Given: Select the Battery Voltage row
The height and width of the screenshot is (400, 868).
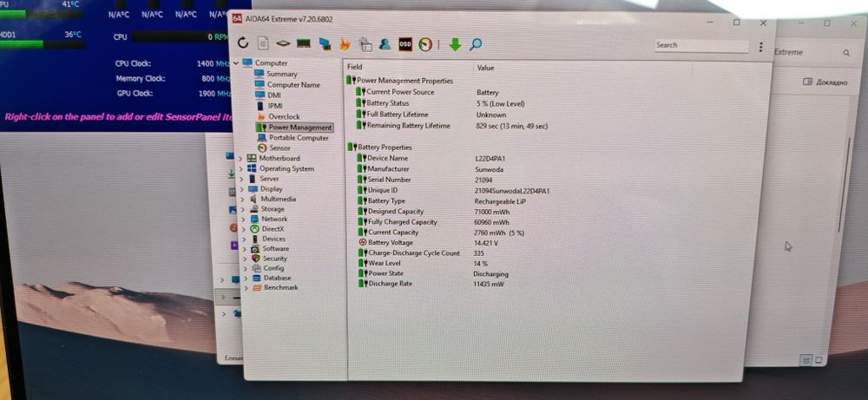Looking at the screenshot, I should coord(429,243).
